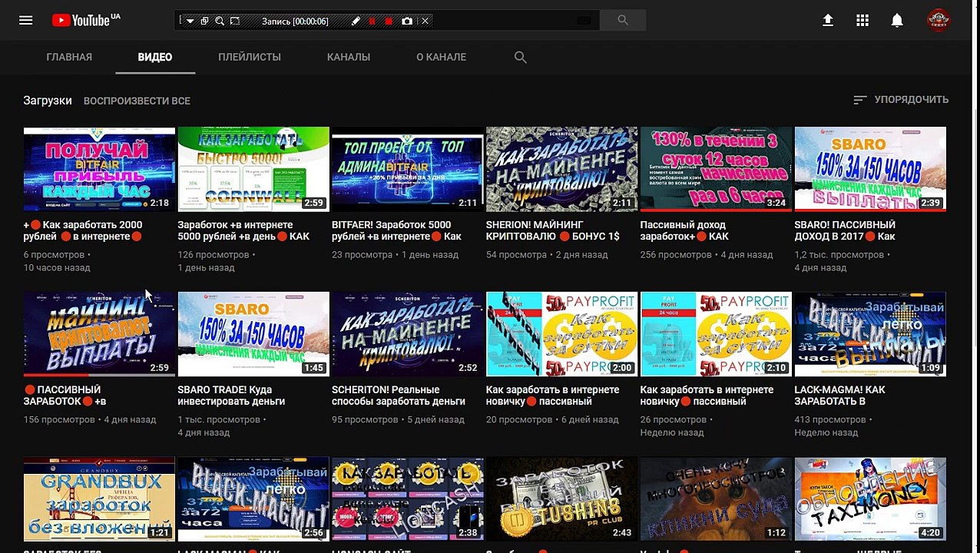980x553 pixels.
Task: Open the 2:56 BLACK-MAGMA thumbnail
Action: tap(253, 499)
